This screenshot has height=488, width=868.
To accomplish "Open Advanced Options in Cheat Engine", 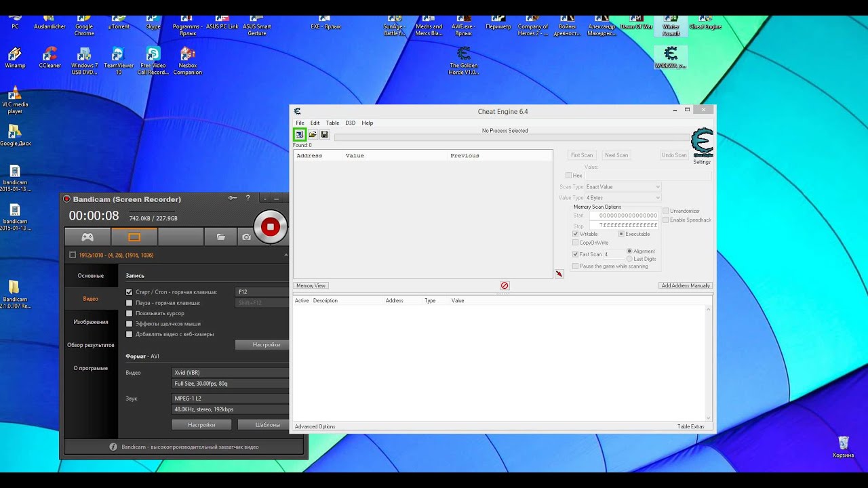I will [315, 427].
